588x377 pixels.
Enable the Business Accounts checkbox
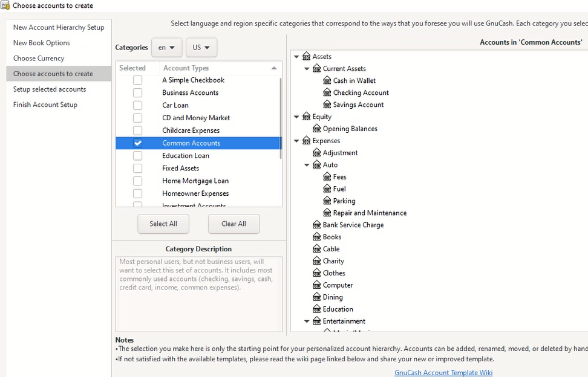(x=138, y=93)
